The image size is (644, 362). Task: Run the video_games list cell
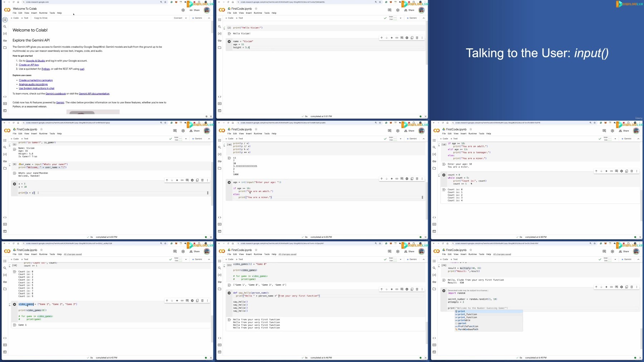[15, 304]
